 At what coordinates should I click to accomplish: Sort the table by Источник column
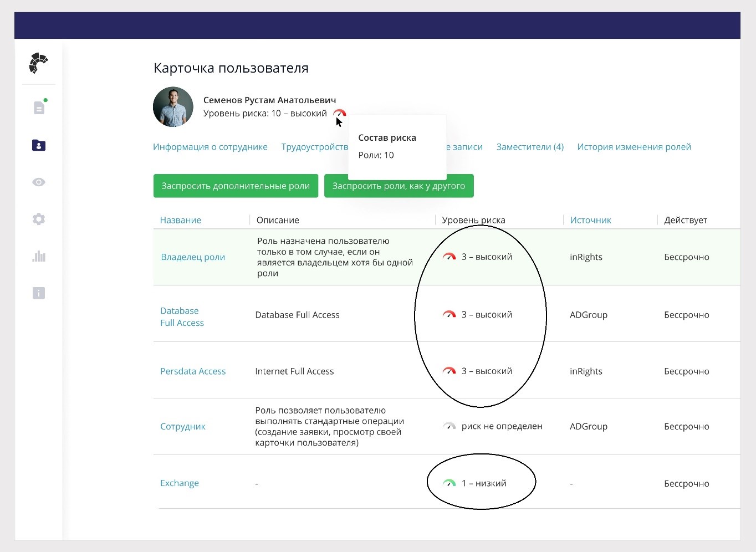click(590, 220)
